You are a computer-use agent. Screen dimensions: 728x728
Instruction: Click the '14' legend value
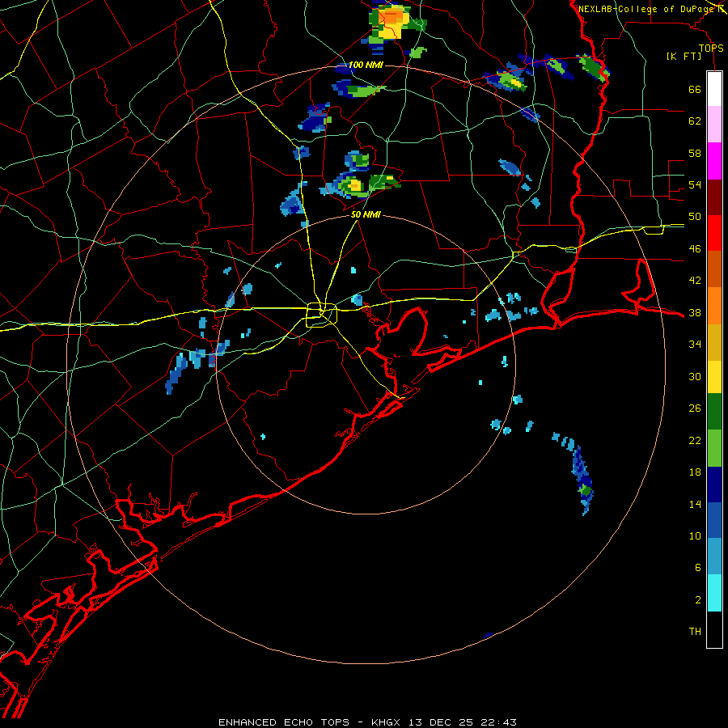coord(695,504)
